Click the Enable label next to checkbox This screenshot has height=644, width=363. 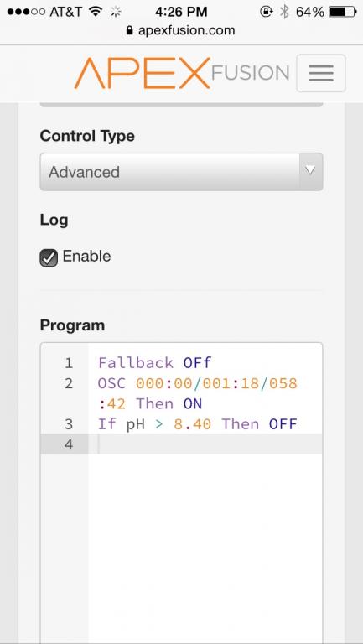pos(86,257)
